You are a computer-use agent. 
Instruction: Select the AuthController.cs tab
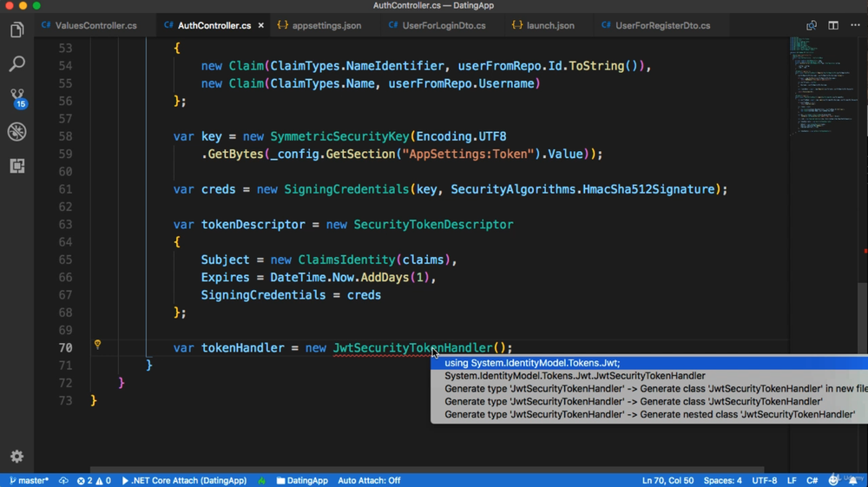[214, 25]
